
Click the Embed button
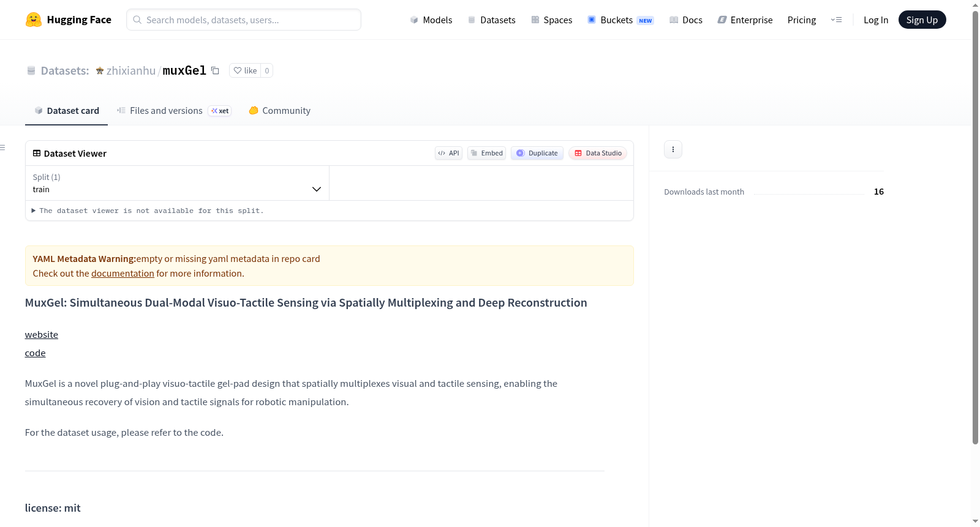click(x=486, y=153)
